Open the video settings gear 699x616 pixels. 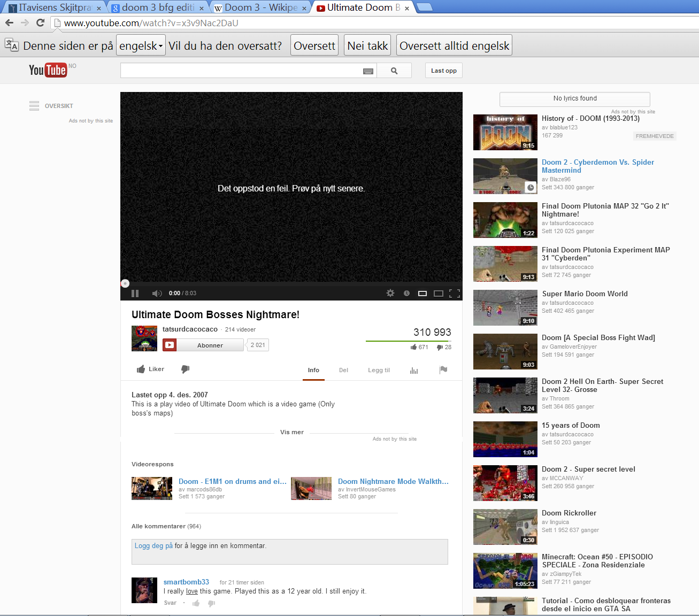(390, 293)
